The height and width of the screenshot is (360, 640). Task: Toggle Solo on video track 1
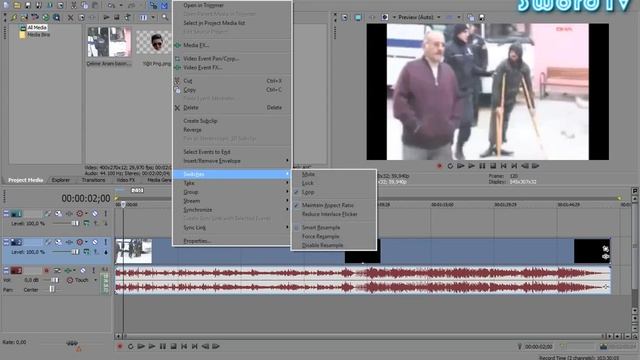point(105,213)
